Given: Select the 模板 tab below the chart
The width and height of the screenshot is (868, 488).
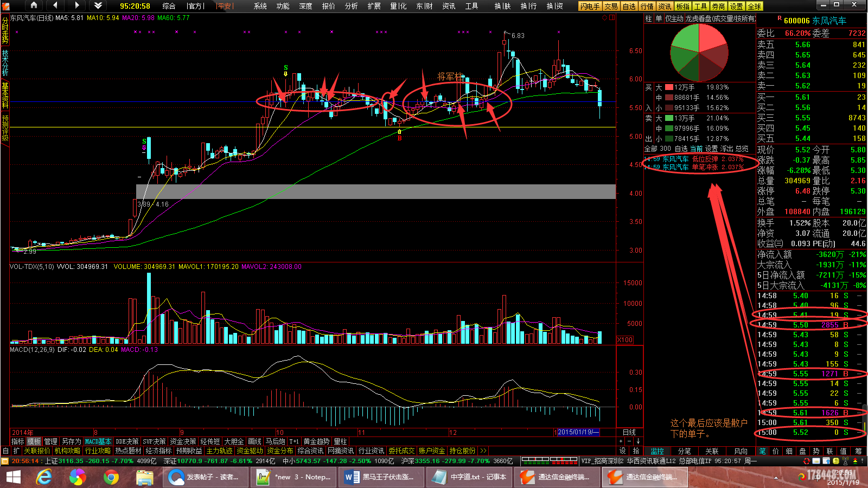Looking at the screenshot, I should click(34, 441).
